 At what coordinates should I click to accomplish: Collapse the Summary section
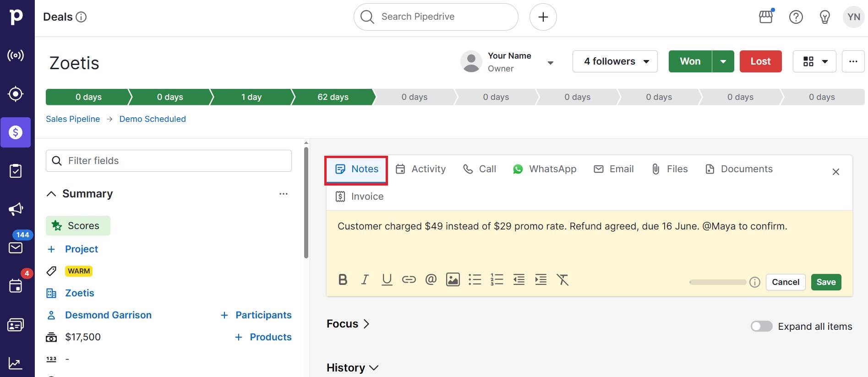tap(52, 194)
